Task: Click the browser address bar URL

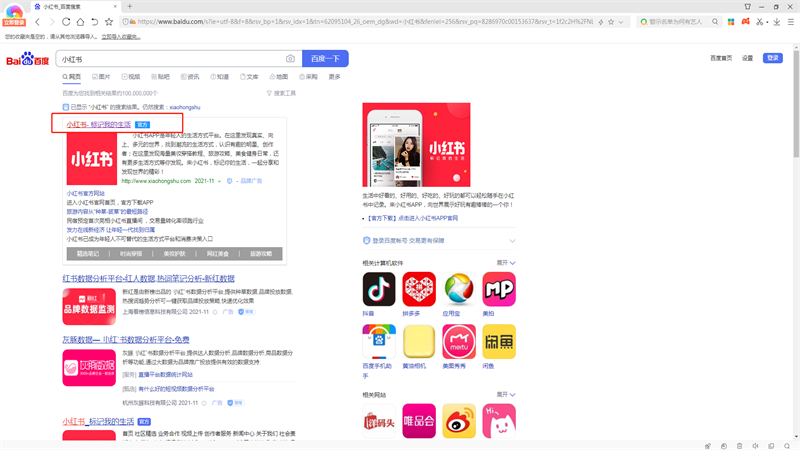Action: [x=365, y=22]
